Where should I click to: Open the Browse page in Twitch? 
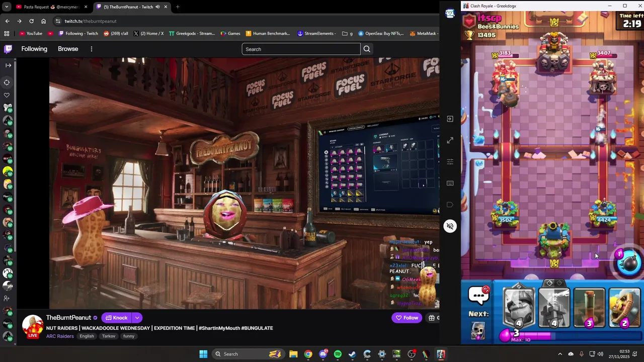[x=68, y=49]
